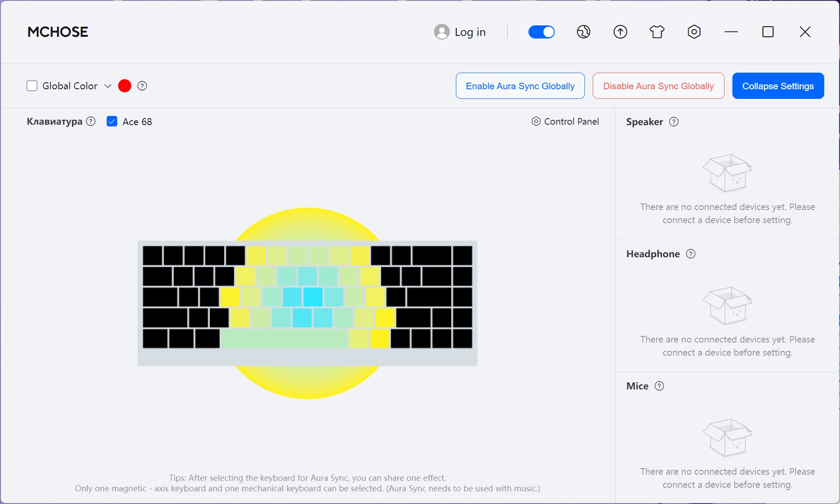Click the help icon next to Speaker
Screen dimensions: 840x504
[674, 122]
